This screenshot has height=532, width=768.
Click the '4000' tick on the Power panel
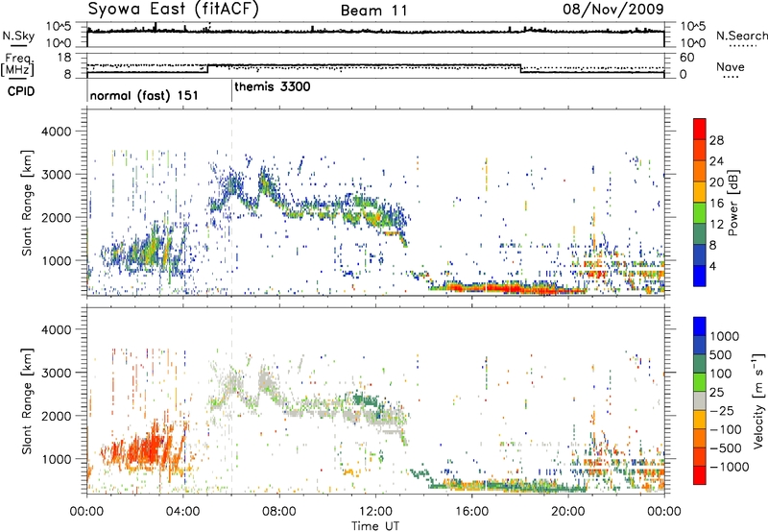pos(56,132)
